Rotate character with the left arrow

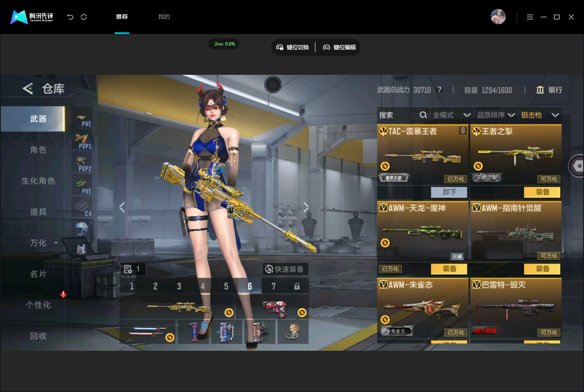(122, 207)
